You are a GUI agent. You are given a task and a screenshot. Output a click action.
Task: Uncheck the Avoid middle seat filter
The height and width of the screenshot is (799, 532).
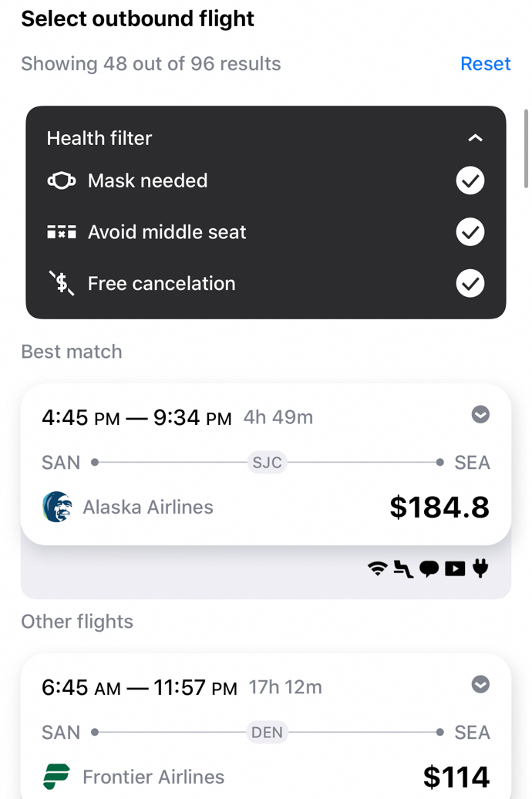point(470,232)
